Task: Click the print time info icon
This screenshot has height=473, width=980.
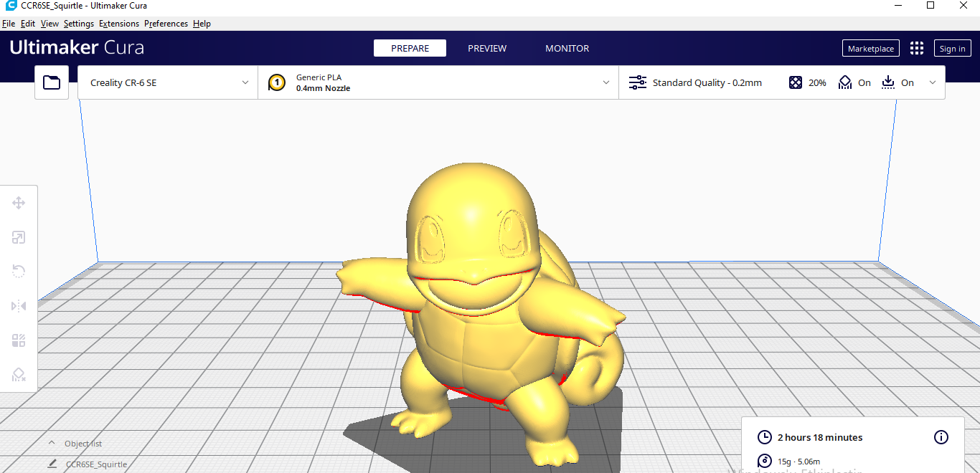Action: coord(941,437)
